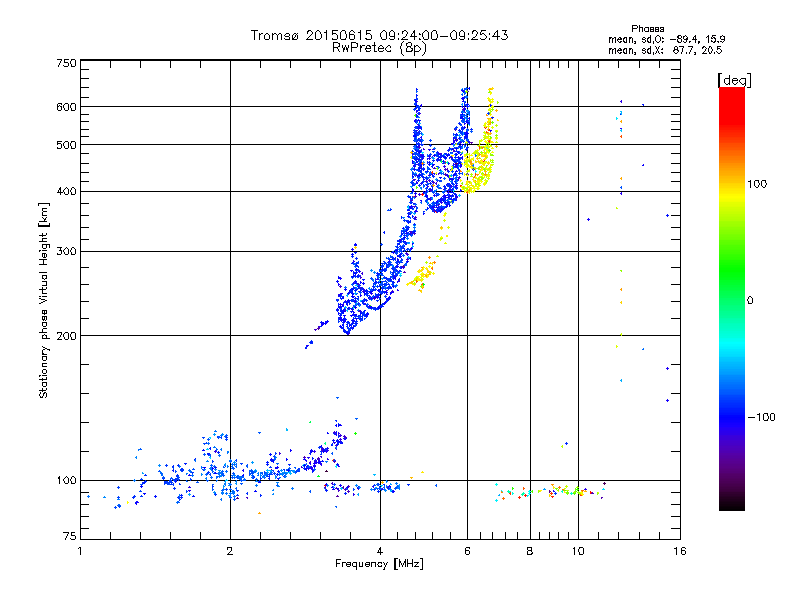The image size is (800, 600).
Task: Click the x-axis tick label '6'
Action: (x=467, y=551)
